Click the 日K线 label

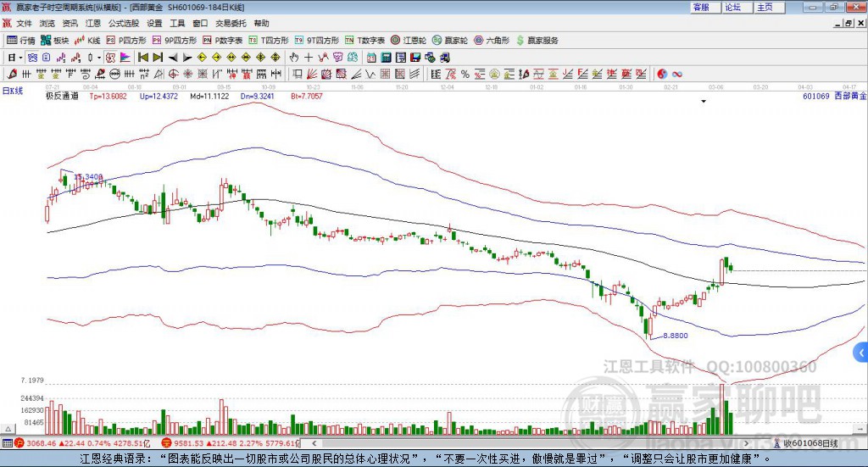pos(13,92)
